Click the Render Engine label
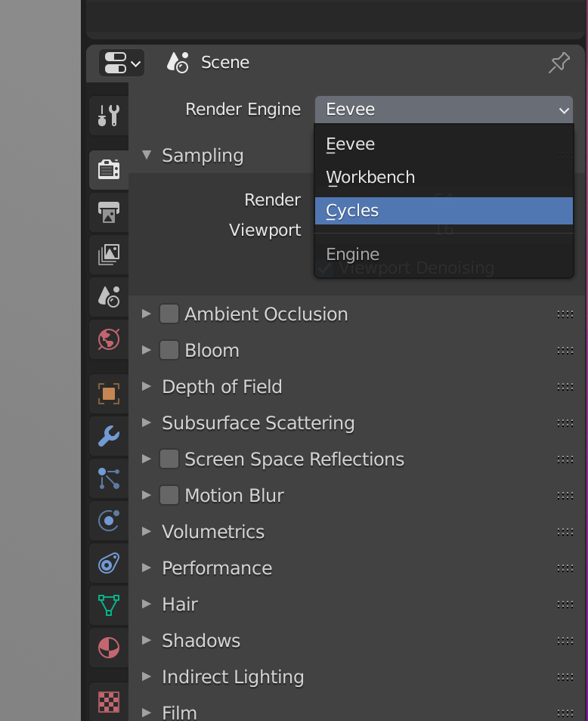This screenshot has height=721, width=588. point(243,110)
